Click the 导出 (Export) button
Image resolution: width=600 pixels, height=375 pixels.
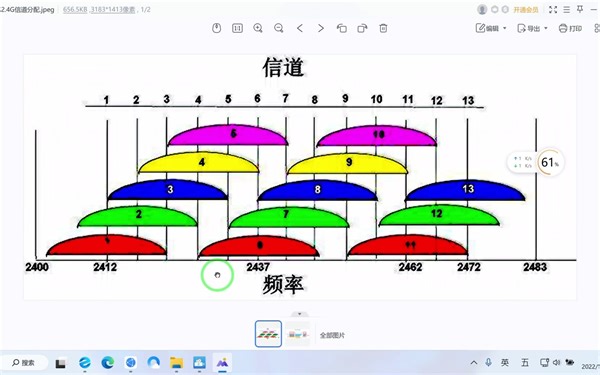point(528,28)
